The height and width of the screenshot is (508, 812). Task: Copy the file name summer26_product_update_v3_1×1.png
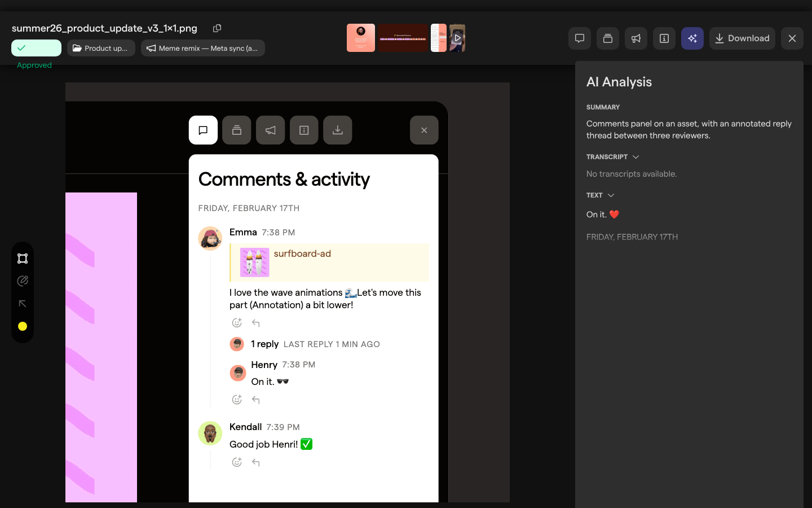coord(217,28)
